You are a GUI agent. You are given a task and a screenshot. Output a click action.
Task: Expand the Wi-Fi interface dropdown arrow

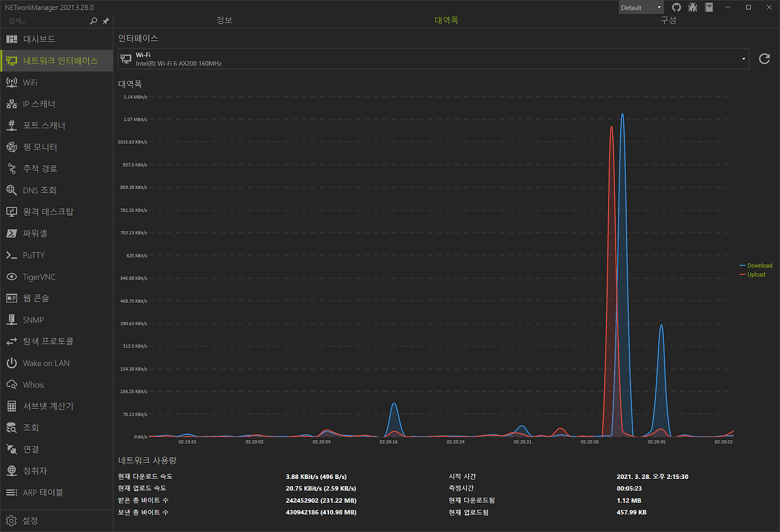744,59
